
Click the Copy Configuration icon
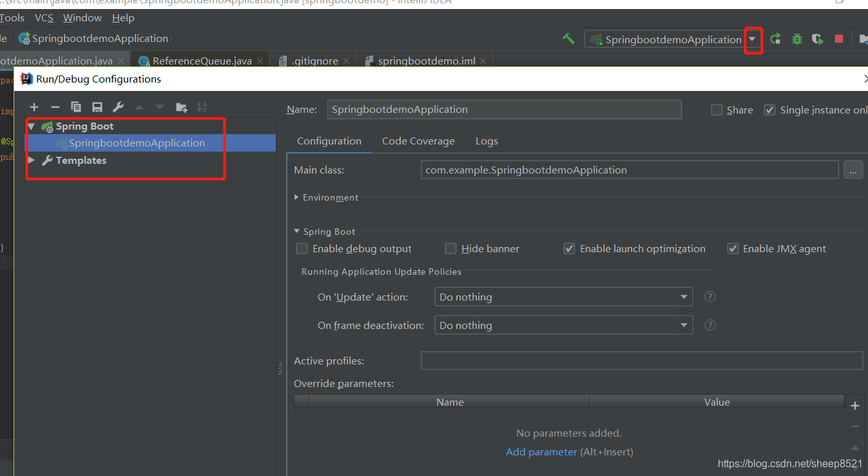coord(76,107)
